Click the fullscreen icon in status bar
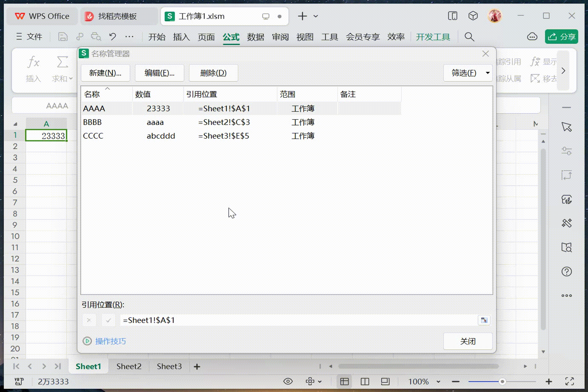 569,381
